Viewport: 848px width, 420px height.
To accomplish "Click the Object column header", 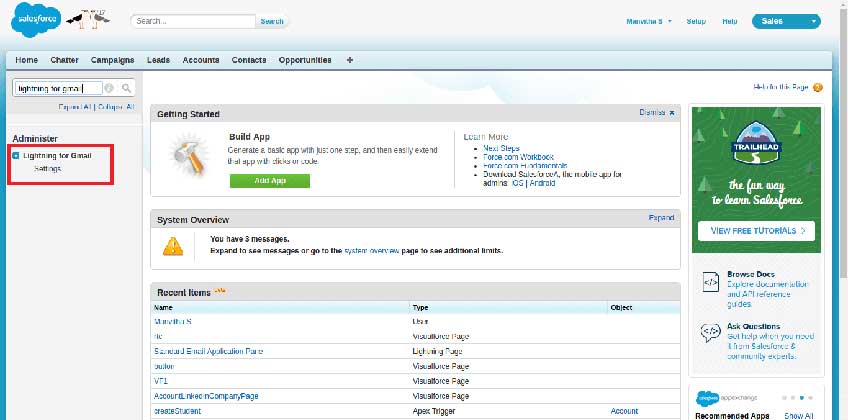I will coord(621,308).
